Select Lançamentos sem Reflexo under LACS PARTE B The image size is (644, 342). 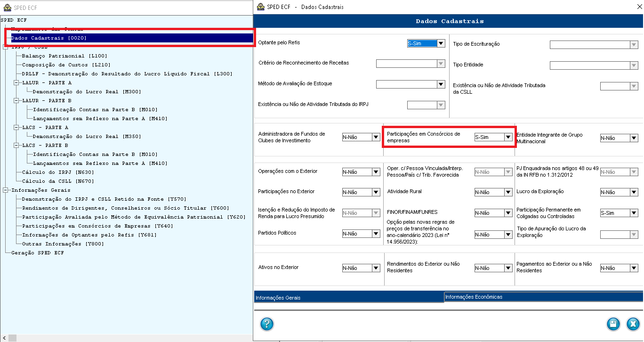100,163
